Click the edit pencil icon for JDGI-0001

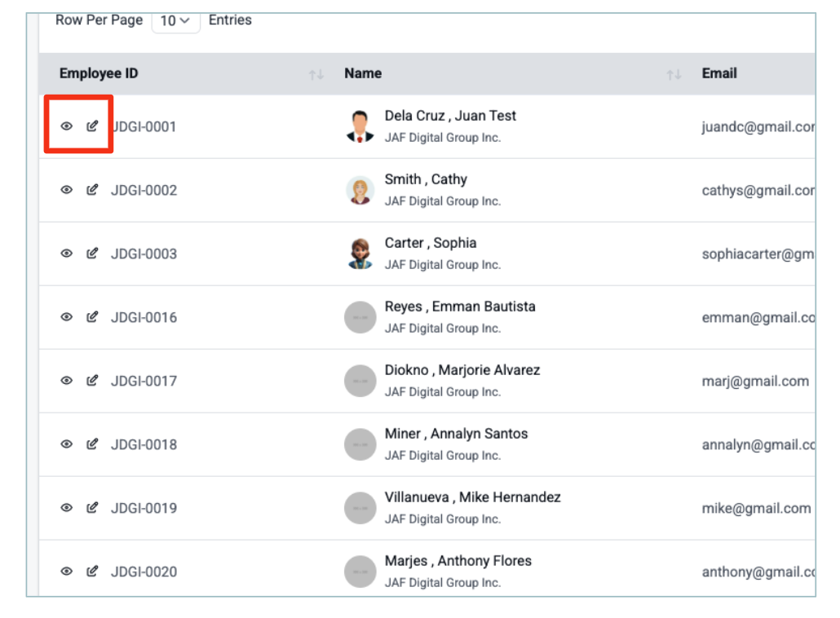pos(92,126)
